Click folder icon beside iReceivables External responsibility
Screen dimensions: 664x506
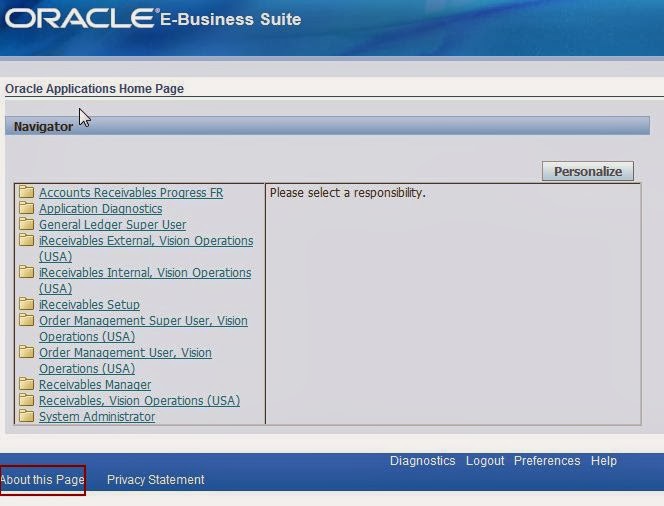[26, 240]
